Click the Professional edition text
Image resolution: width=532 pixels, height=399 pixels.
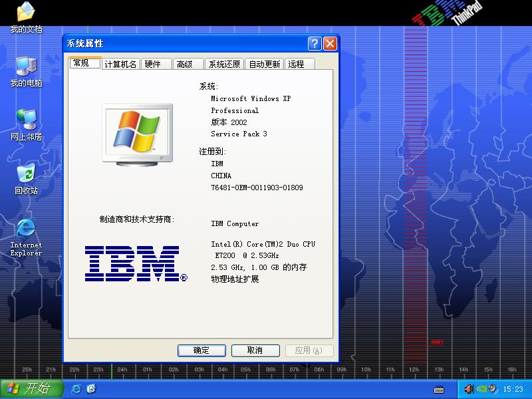pyautogui.click(x=235, y=110)
